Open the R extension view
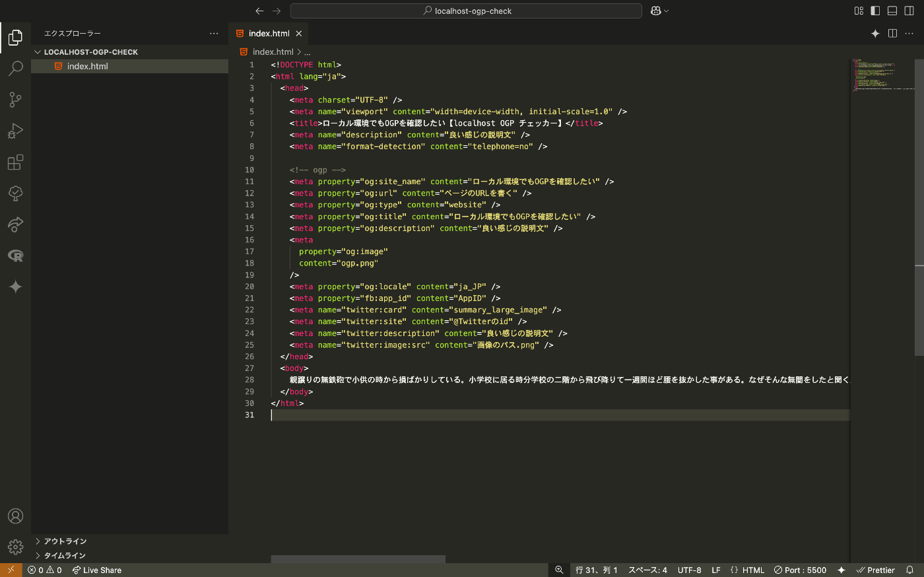The height and width of the screenshot is (577, 924). (x=15, y=255)
